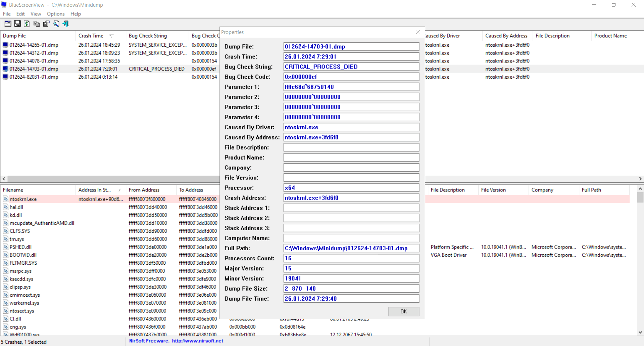Click the icon beside 012624-14265-01.dmp
This screenshot has height=346, width=644.
click(x=5, y=45)
